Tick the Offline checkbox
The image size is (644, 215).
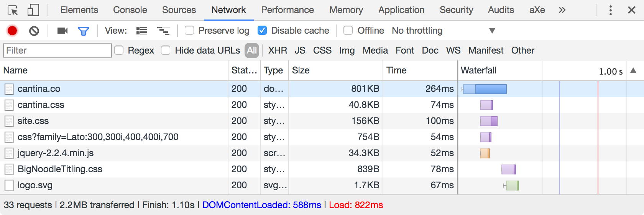coord(348,31)
